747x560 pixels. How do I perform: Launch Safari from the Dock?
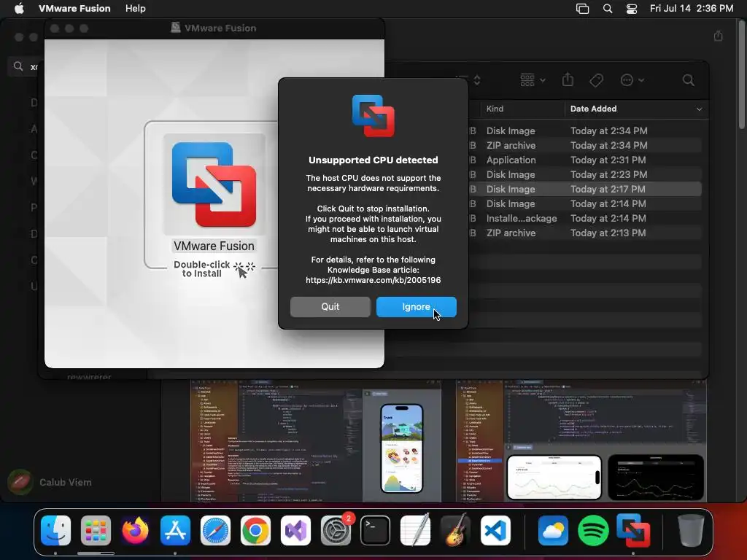(x=215, y=530)
